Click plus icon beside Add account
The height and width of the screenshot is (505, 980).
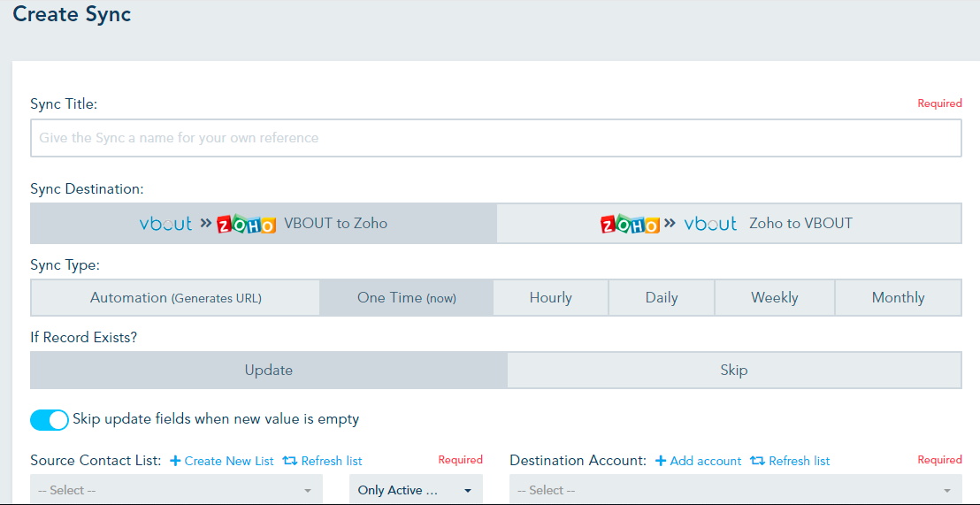point(661,462)
